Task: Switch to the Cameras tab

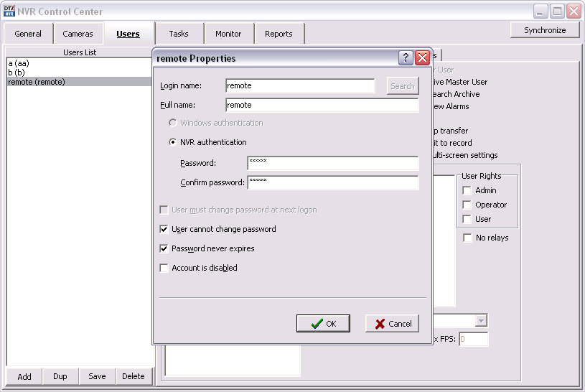Action: tap(78, 34)
